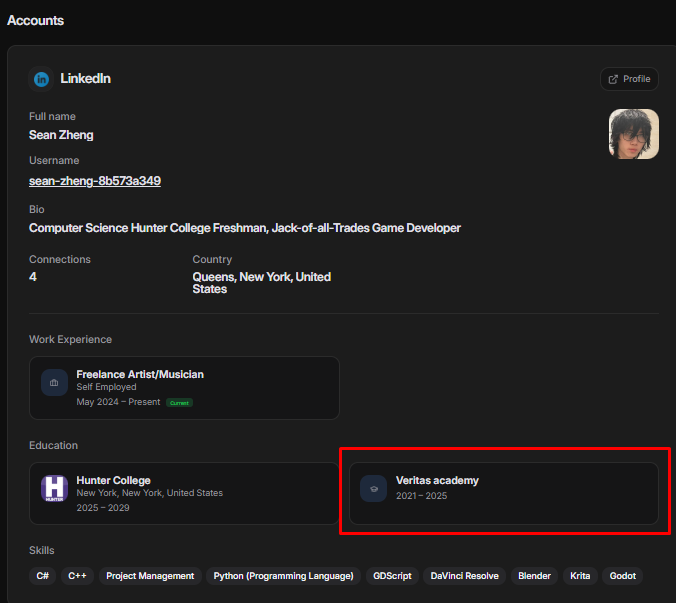Click the briefcase icon on Freelance Artist card
Screen dimensions: 676x603
54,382
